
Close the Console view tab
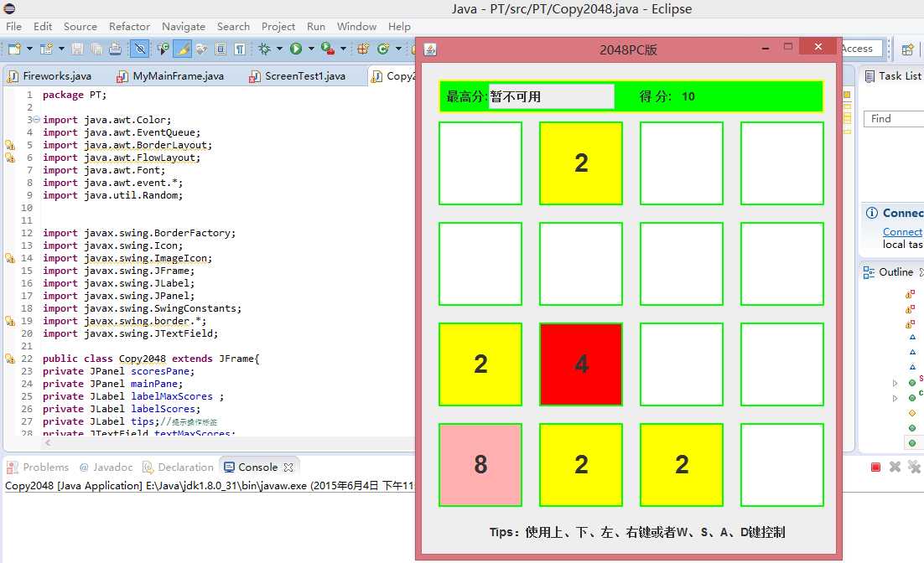pos(288,467)
